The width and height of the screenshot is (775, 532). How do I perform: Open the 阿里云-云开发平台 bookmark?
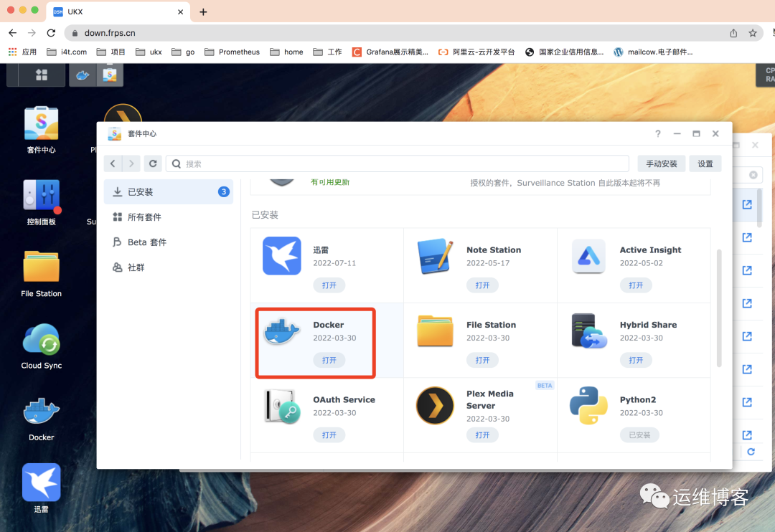[x=476, y=52]
